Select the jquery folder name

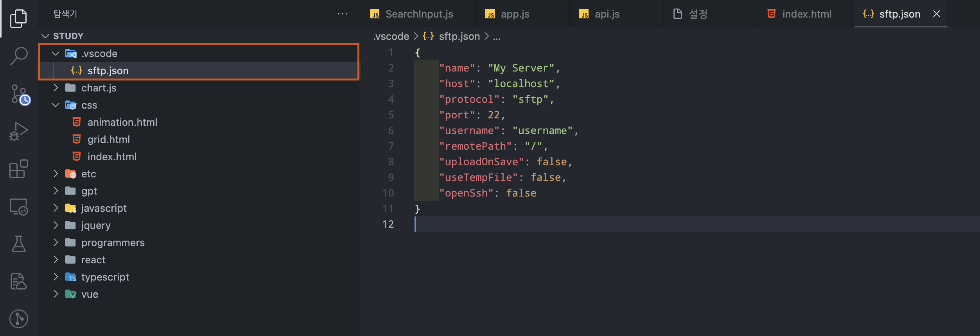[x=96, y=225]
